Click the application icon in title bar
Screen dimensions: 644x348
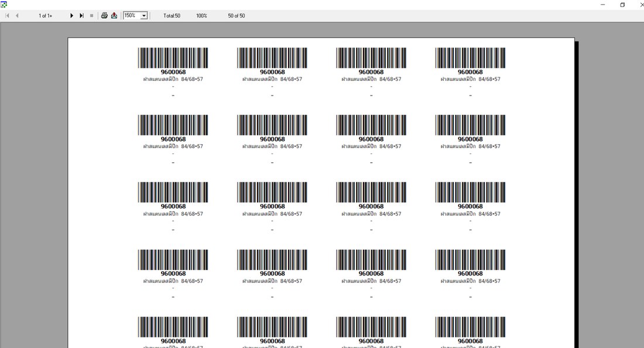(4, 5)
